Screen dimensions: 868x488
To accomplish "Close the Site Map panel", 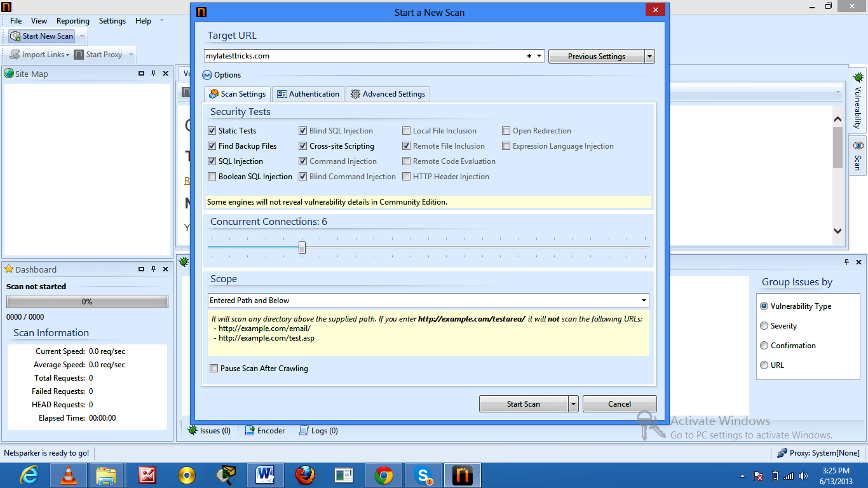I will pos(165,74).
